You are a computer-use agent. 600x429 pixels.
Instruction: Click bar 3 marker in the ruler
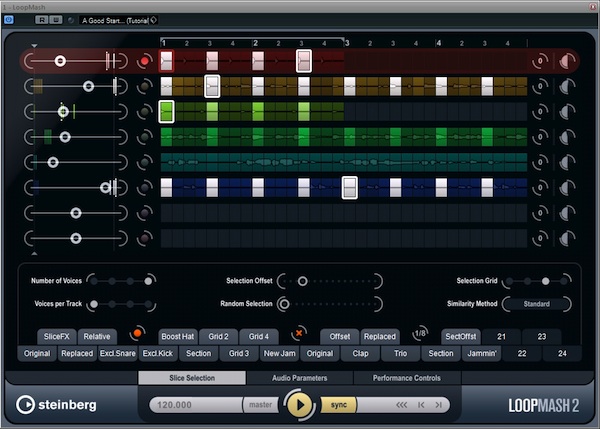[x=347, y=43]
